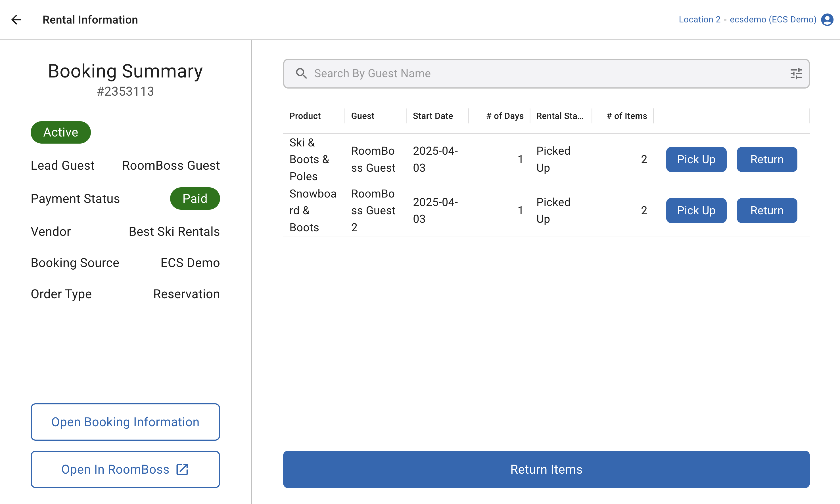This screenshot has height=504, width=840.
Task: Focus the Search By Guest Name field
Action: (544, 74)
